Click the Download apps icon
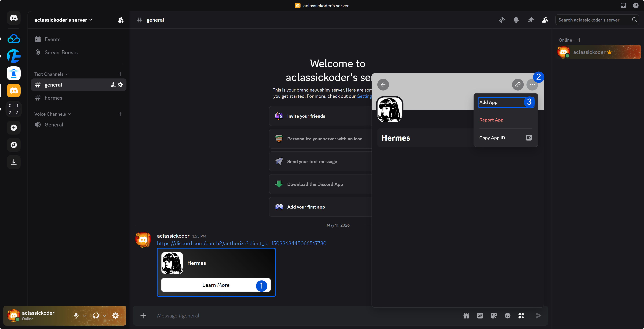Image resolution: width=644 pixels, height=329 pixels. [x=14, y=162]
